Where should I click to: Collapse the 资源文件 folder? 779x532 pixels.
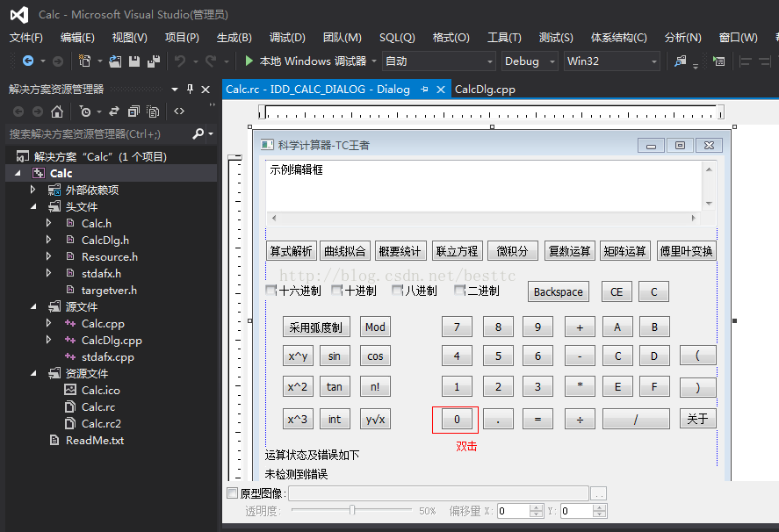(x=33, y=373)
